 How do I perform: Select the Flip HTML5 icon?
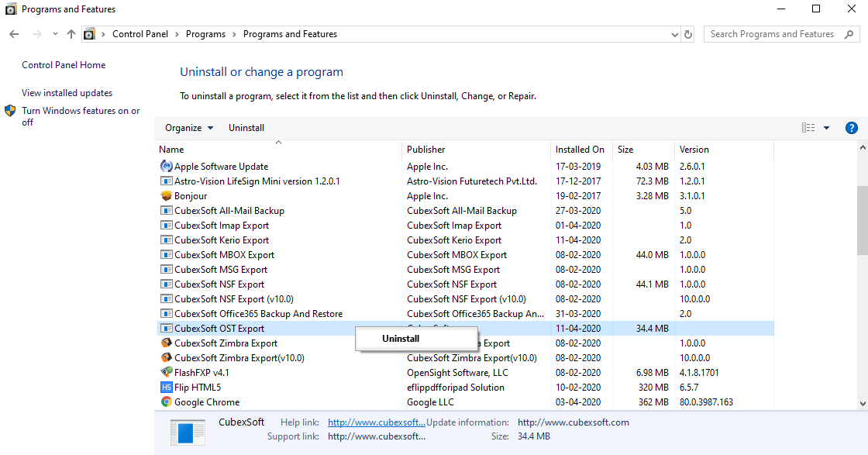166,388
